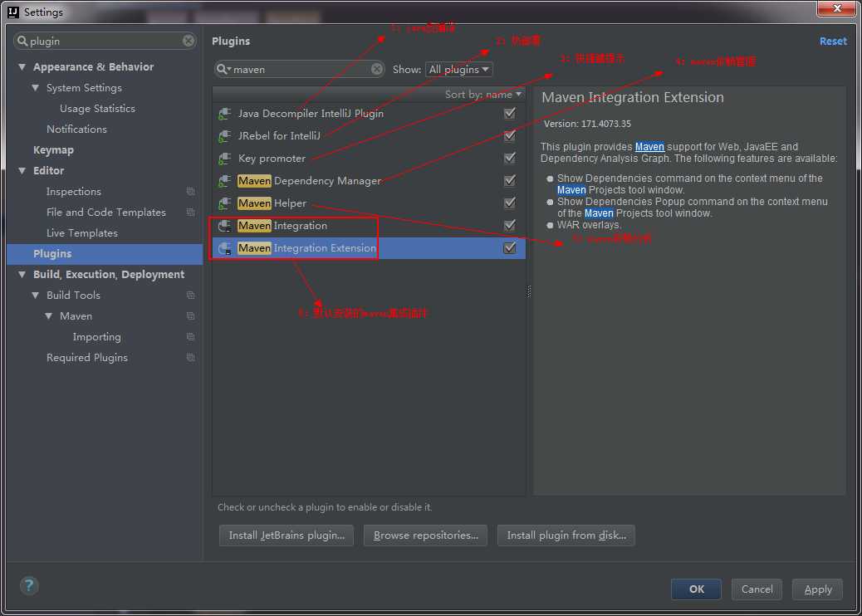Click project-level icon beside Inspections
Image resolution: width=862 pixels, height=616 pixels.
coord(191,191)
